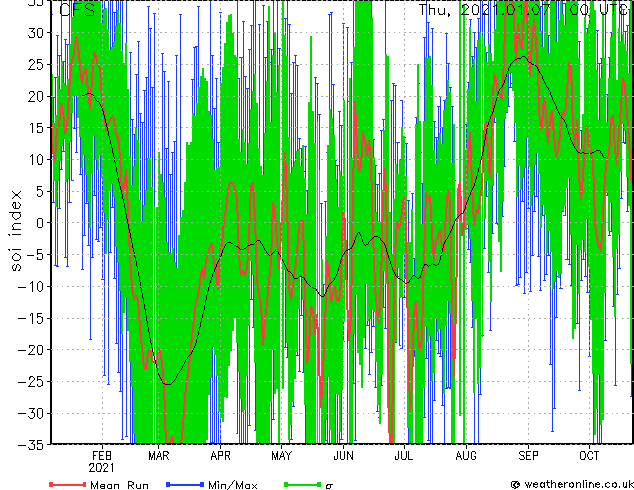The height and width of the screenshot is (490, 634).
Task: Click the y-axis value 15
Action: click(36, 128)
